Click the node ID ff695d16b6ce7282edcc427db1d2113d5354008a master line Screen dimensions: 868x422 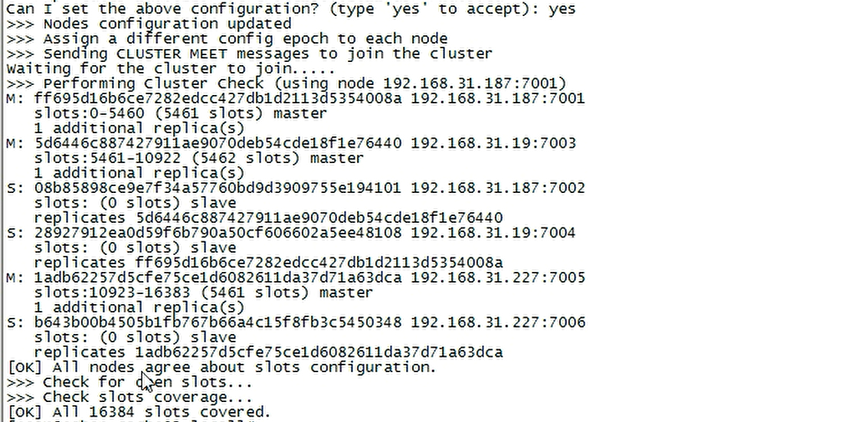pos(218,99)
